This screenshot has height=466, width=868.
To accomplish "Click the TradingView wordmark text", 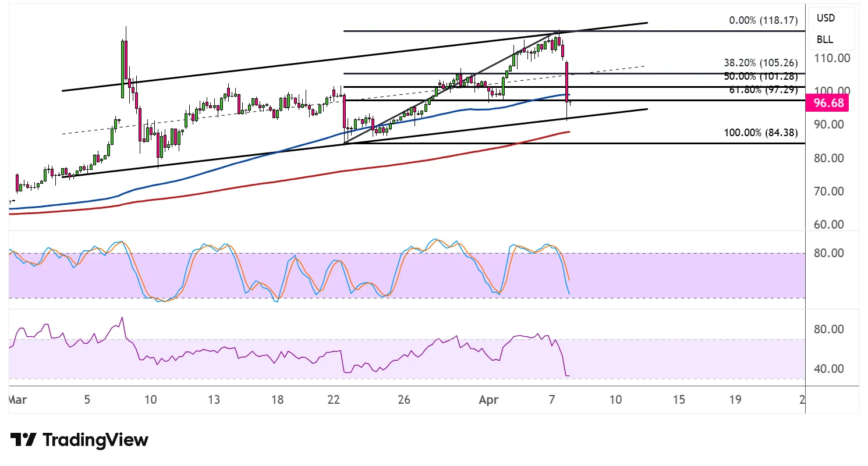I will pyautogui.click(x=96, y=440).
